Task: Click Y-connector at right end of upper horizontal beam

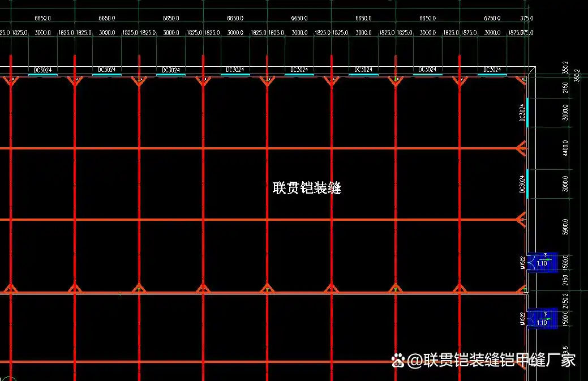Action: (x=521, y=148)
